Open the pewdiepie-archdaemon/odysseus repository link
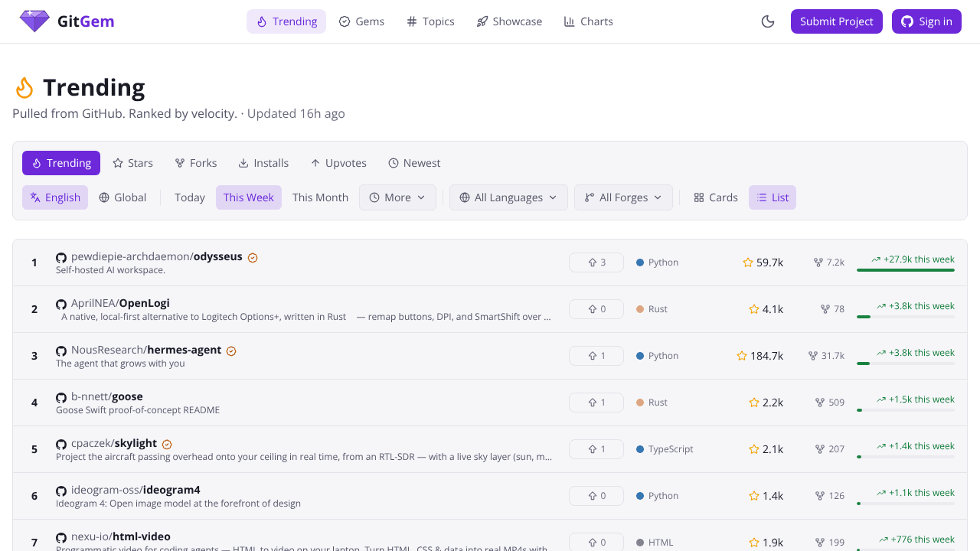This screenshot has width=980, height=551. (157, 257)
